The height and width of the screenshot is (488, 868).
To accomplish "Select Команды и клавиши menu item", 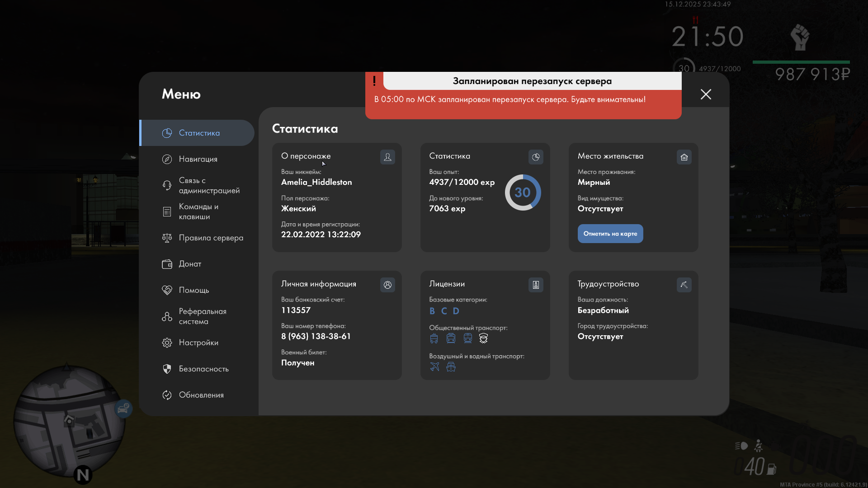I will pos(198,211).
